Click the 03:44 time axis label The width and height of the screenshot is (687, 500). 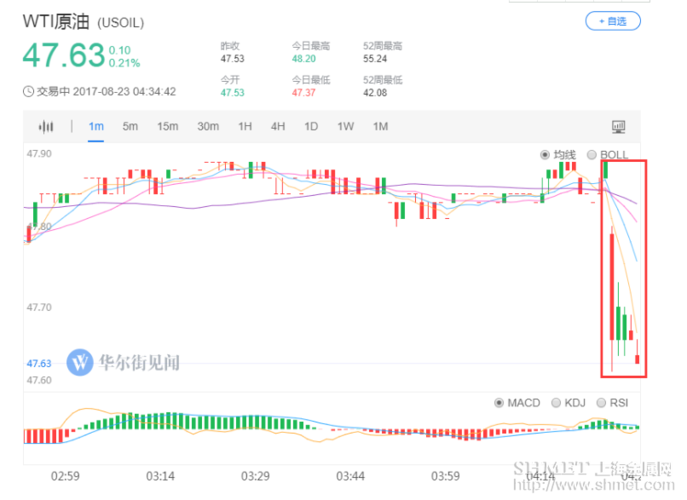point(351,476)
